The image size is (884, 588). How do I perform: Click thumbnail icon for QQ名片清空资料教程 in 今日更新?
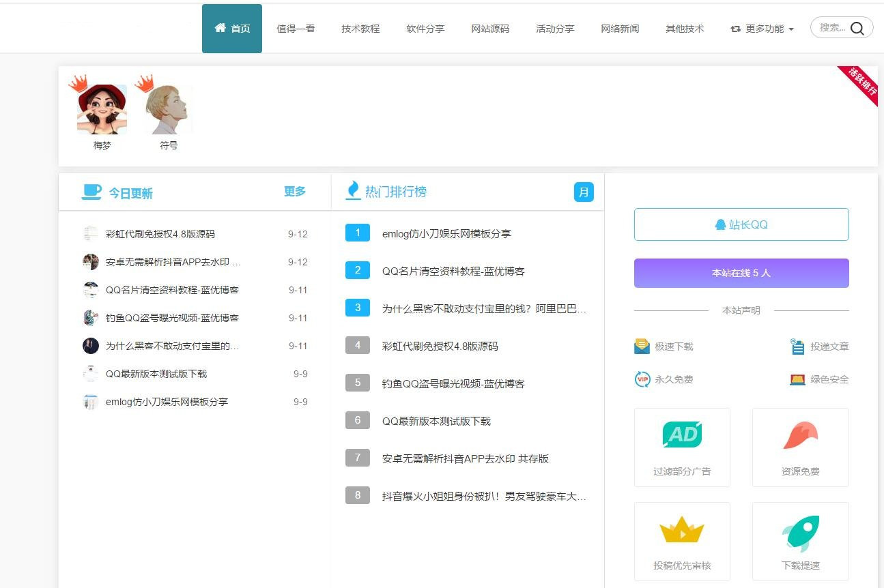(x=91, y=290)
